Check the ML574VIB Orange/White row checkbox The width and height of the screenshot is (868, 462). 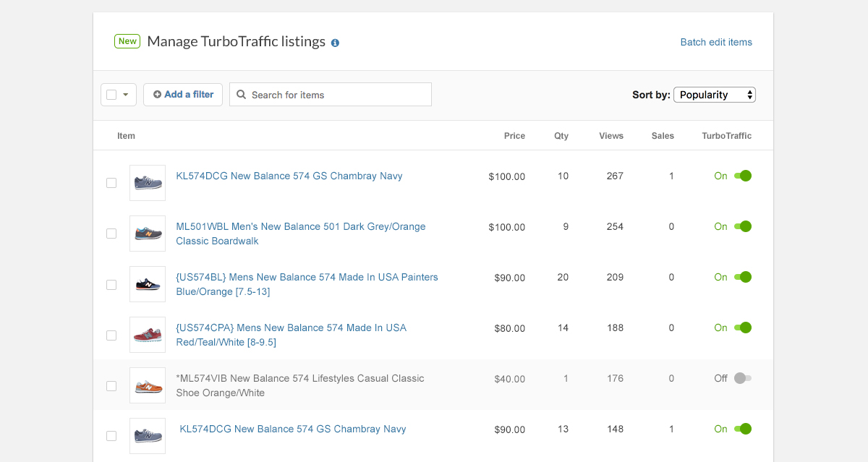click(111, 385)
